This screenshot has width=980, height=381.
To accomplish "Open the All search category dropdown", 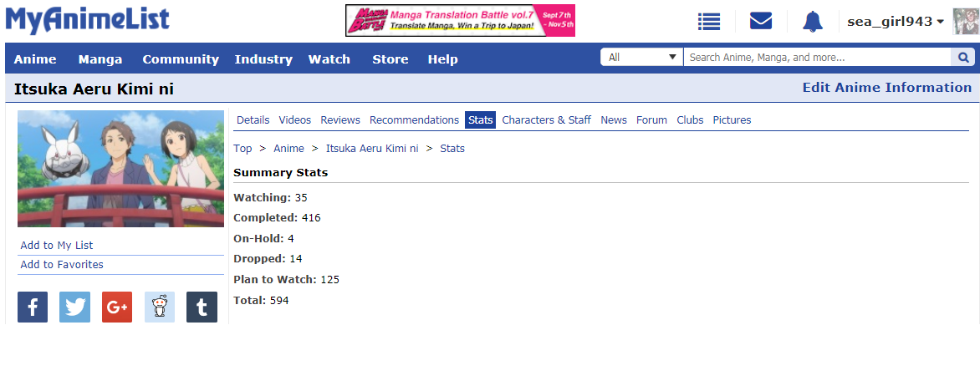I will click(x=642, y=58).
